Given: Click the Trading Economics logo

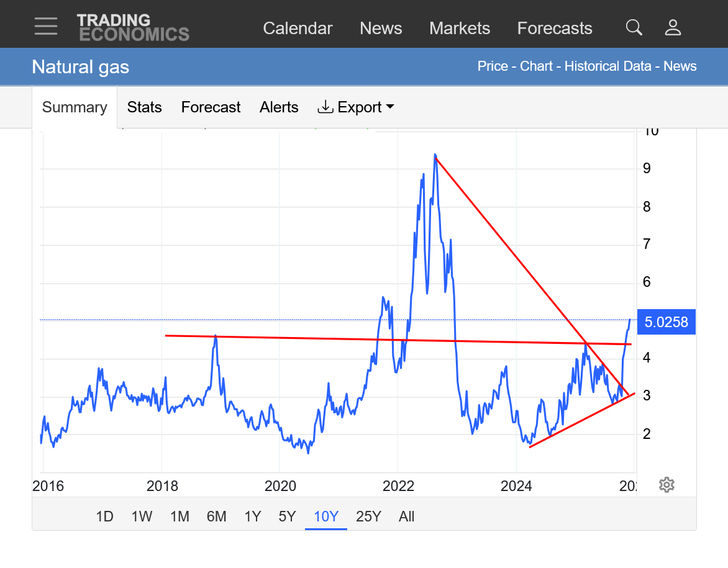Looking at the screenshot, I should (133, 28).
